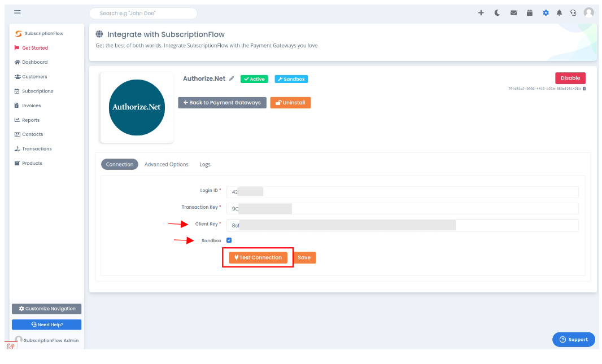Click the top search box

(x=143, y=14)
